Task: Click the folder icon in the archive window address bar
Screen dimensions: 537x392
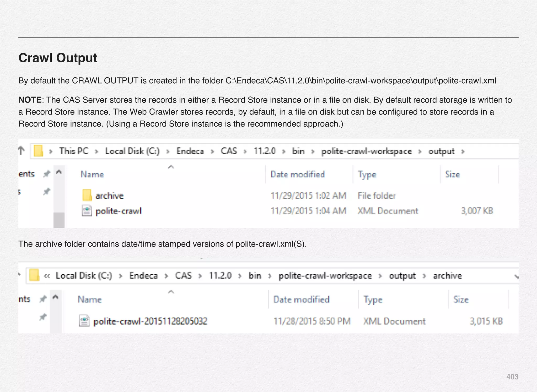Action: [x=34, y=275]
